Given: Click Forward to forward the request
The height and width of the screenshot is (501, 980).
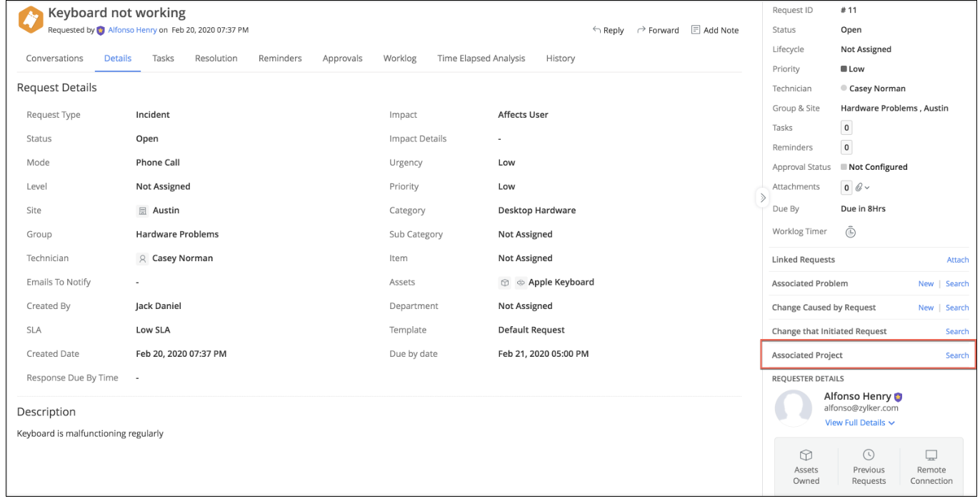Looking at the screenshot, I should coord(657,31).
